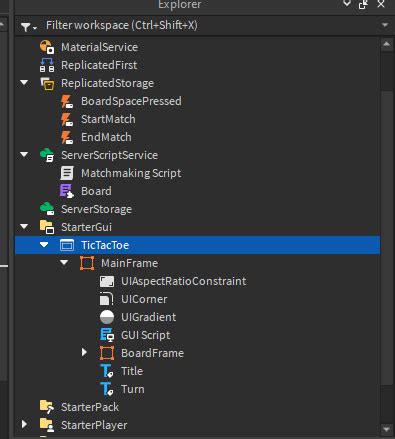The image size is (395, 439).
Task: Expand the StarterPlayer tree node
Action: (x=24, y=424)
